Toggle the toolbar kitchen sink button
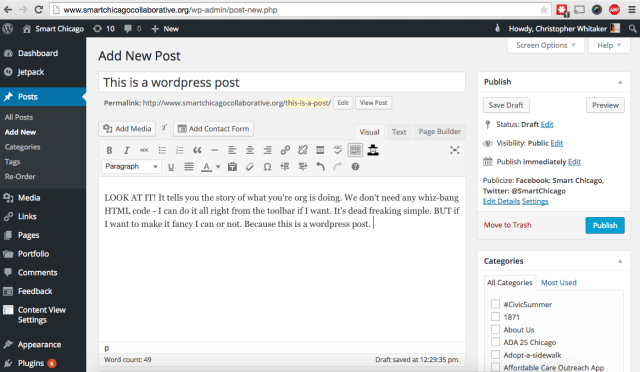The image size is (640, 372). tap(355, 150)
